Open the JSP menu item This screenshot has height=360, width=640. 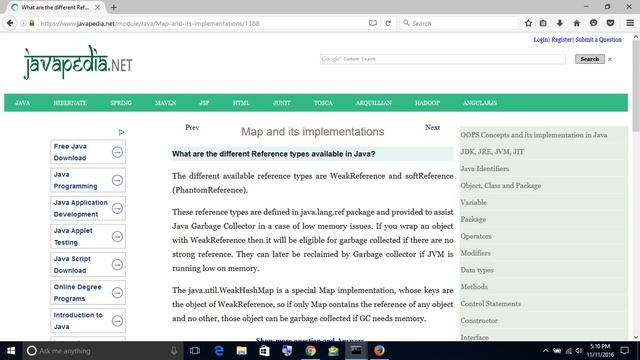tap(204, 103)
